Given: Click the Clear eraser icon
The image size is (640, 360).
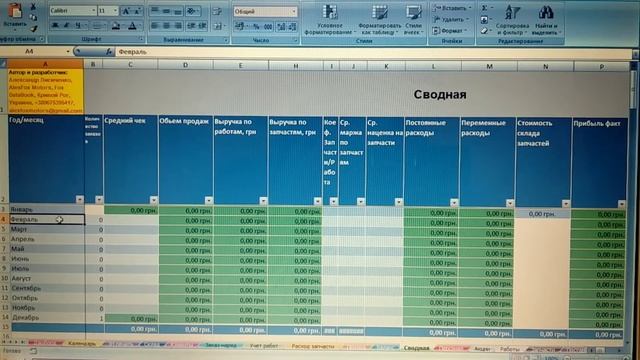Looking at the screenshot, I should [485, 31].
